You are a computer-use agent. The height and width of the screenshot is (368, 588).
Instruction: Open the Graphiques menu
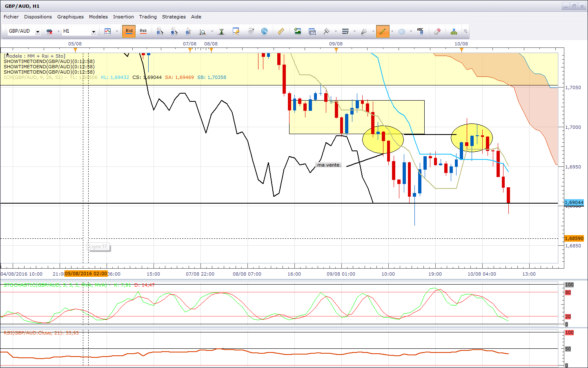tap(70, 17)
